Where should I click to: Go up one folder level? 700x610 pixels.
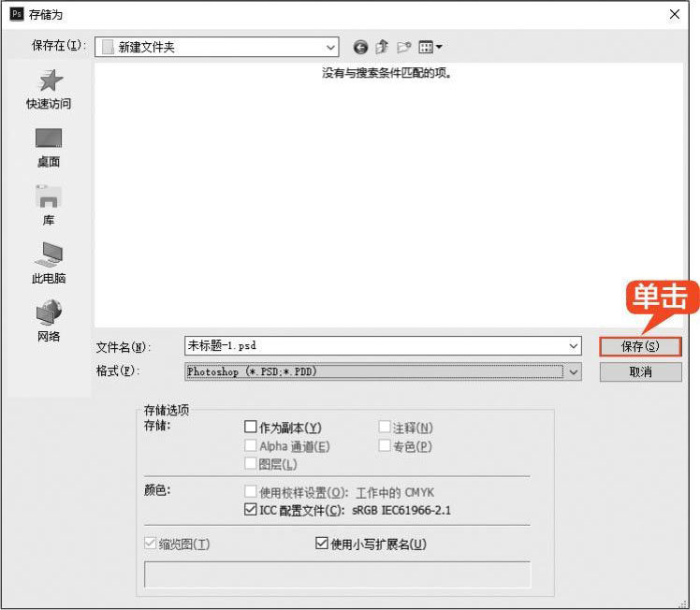[x=382, y=47]
